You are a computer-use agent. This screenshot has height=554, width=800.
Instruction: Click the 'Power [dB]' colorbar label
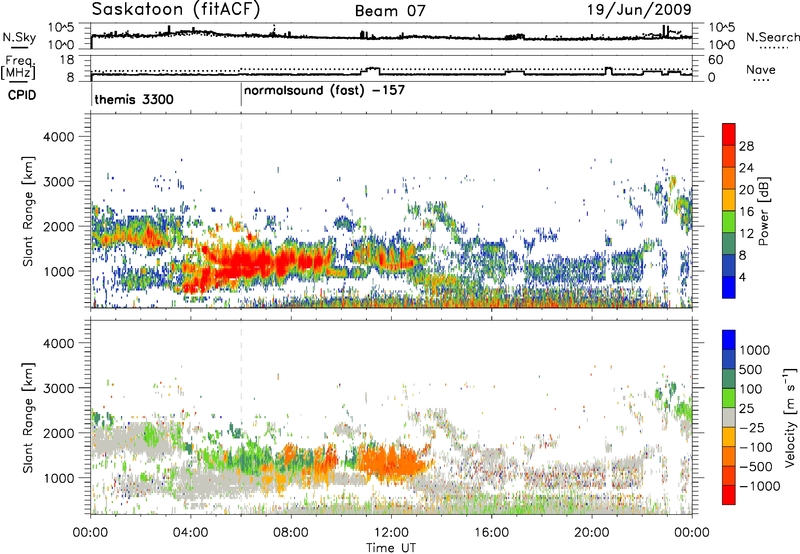763,211
